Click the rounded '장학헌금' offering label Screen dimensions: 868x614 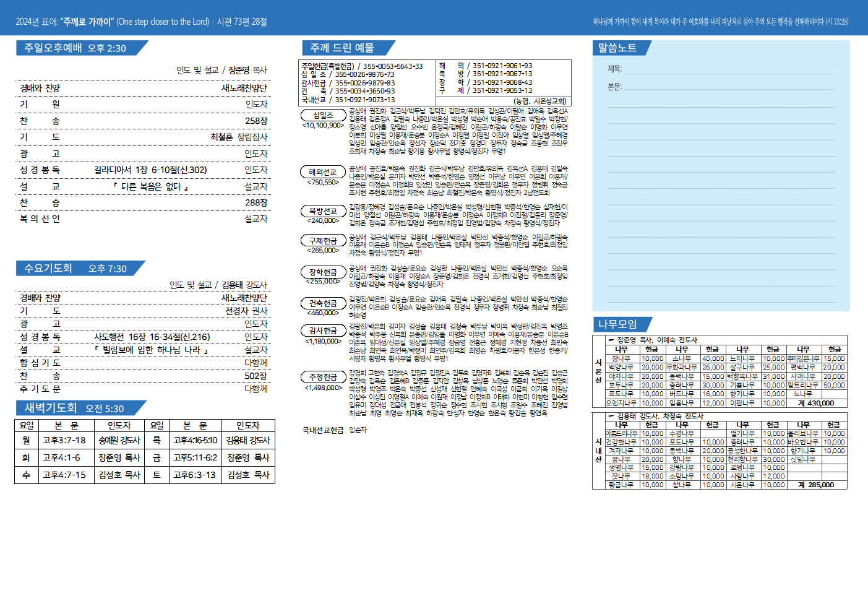[x=323, y=272]
